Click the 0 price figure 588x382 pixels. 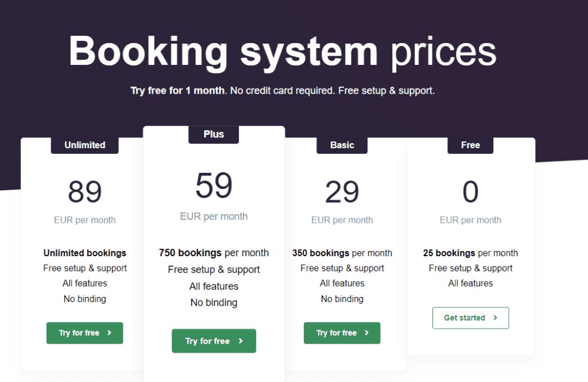471,191
